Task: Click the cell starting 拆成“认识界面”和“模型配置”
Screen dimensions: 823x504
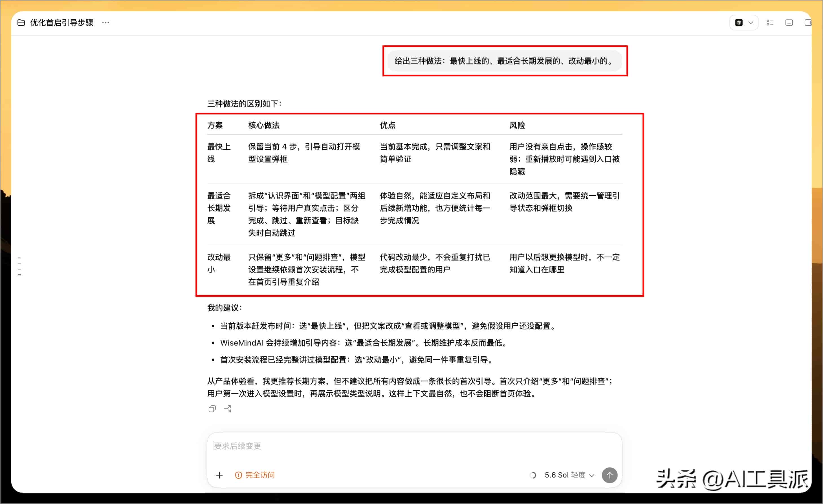Action: pos(307,214)
